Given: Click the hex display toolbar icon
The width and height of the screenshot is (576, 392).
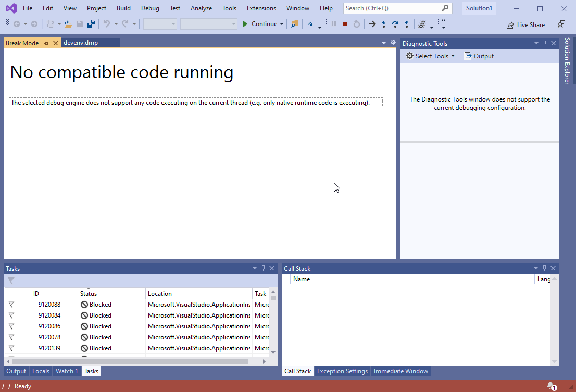Looking at the screenshot, I should click(x=422, y=24).
